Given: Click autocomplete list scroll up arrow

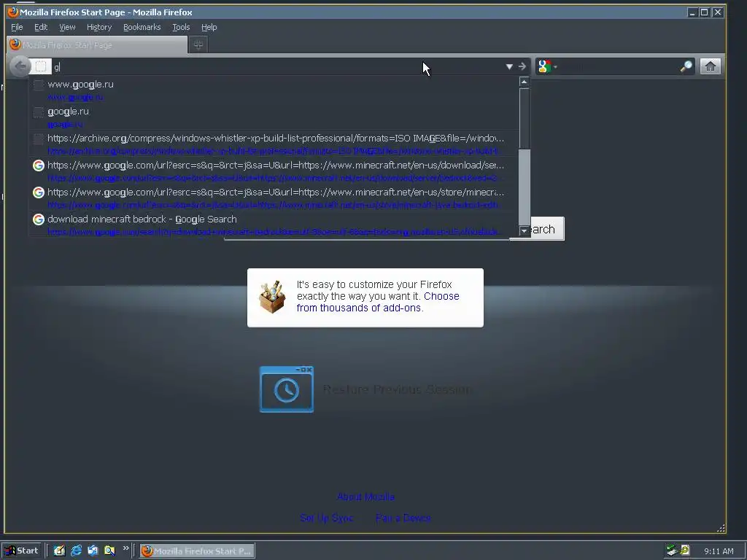Looking at the screenshot, I should pos(524,82).
